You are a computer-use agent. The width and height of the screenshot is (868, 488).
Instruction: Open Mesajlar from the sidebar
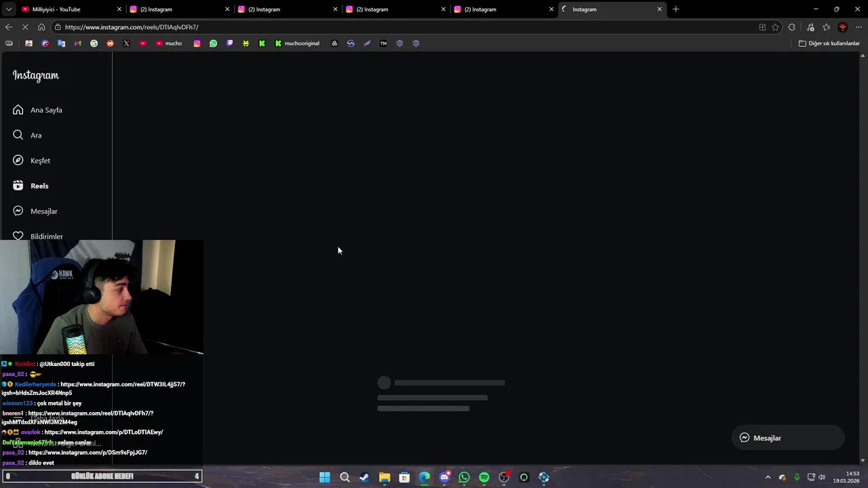tap(35, 211)
